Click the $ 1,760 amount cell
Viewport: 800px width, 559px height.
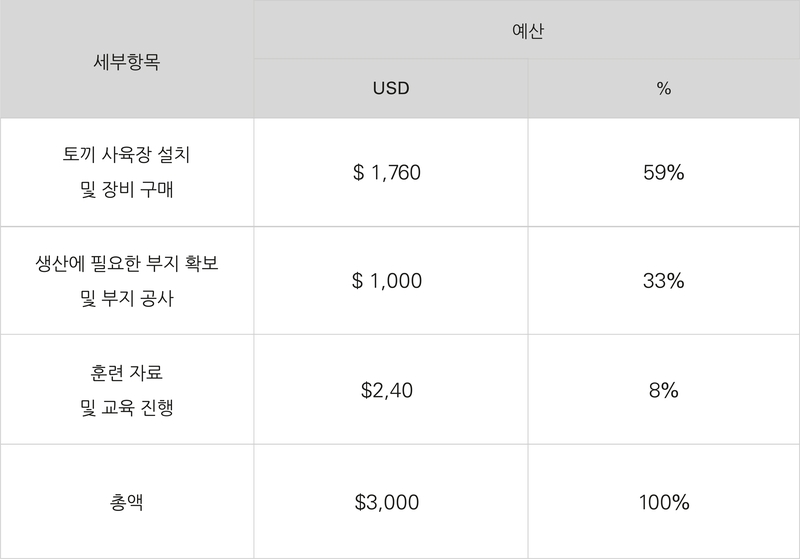coord(391,172)
